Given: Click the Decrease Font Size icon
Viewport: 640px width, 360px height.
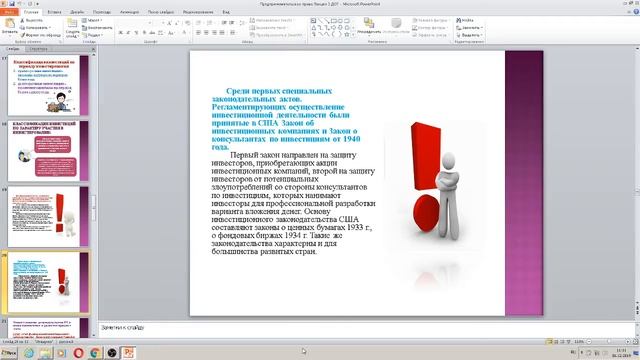Looking at the screenshot, I should [x=177, y=23].
